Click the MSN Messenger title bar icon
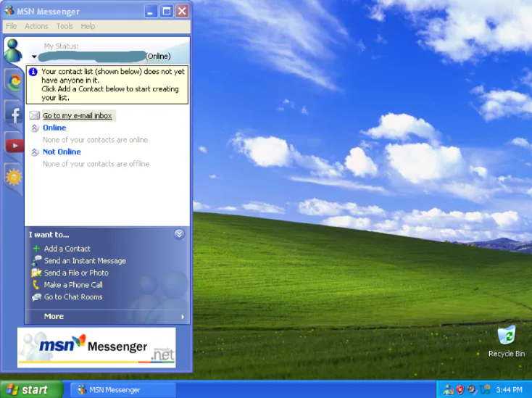 pos(9,11)
